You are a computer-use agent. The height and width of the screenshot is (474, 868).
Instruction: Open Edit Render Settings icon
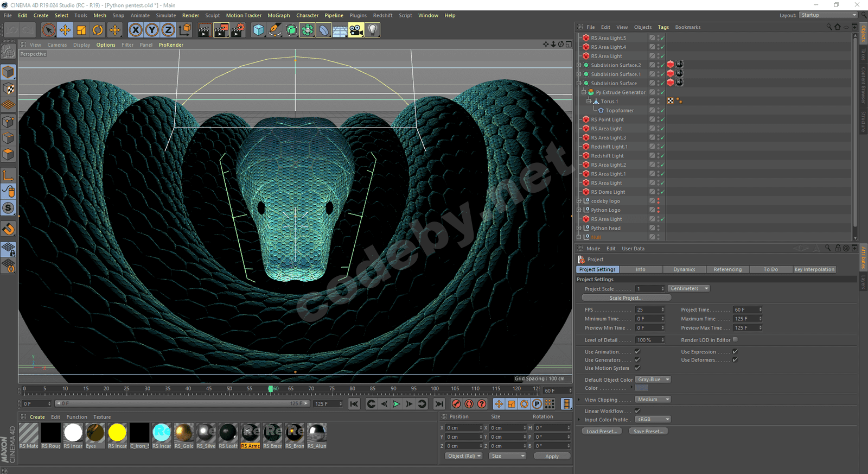point(238,30)
